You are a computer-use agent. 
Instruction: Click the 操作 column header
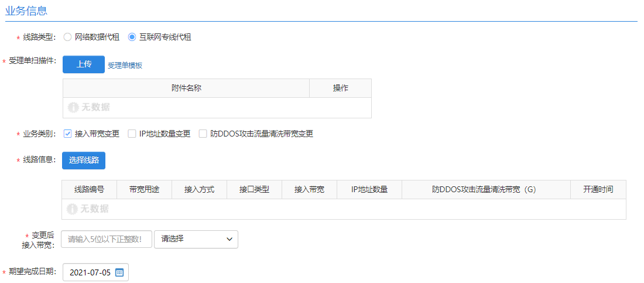(x=341, y=88)
